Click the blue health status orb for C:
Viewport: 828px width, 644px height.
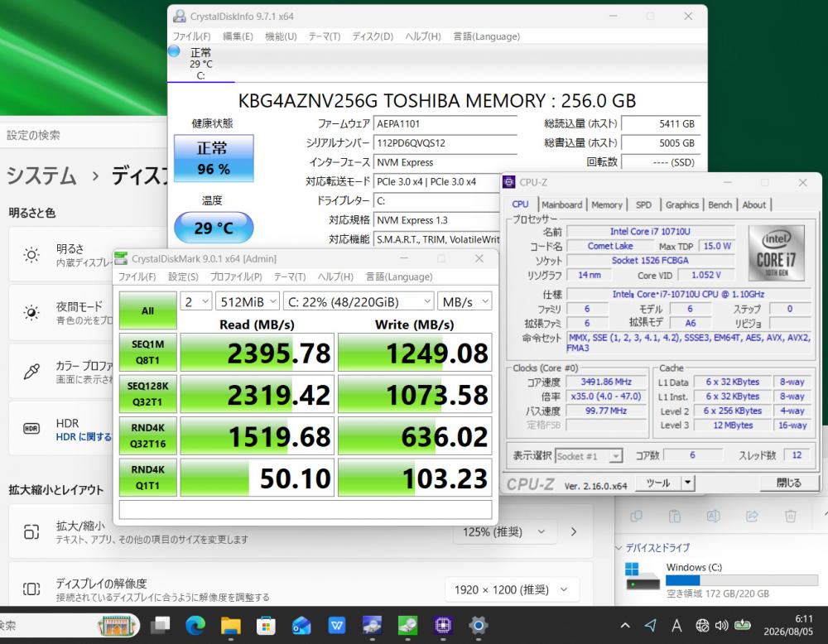pyautogui.click(x=174, y=51)
